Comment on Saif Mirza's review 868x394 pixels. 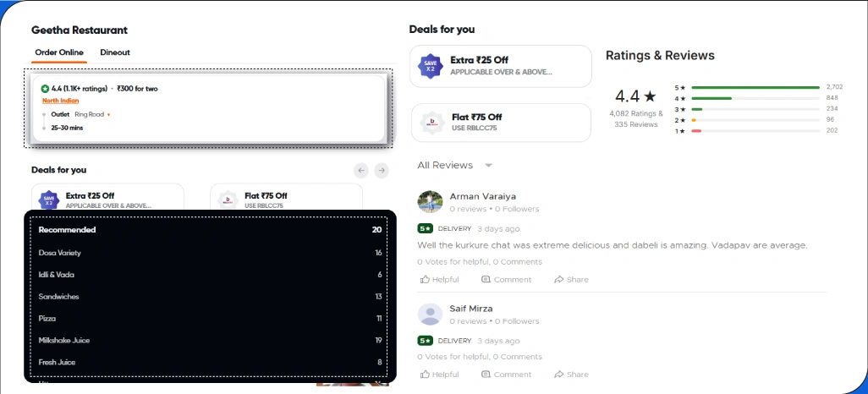point(506,375)
